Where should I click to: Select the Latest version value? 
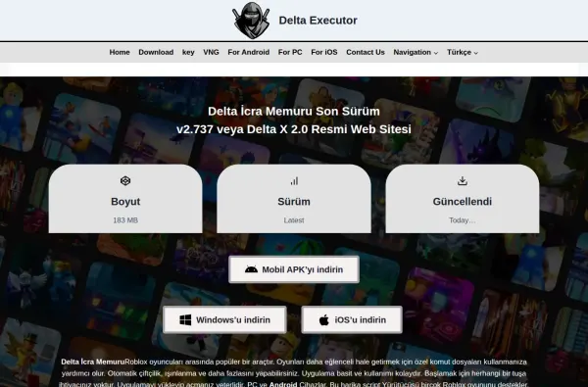tap(294, 220)
